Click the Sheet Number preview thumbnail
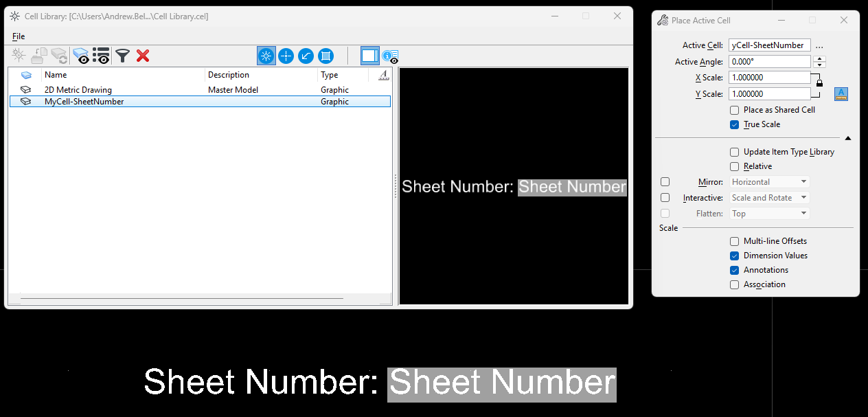The image size is (868, 417). point(514,186)
